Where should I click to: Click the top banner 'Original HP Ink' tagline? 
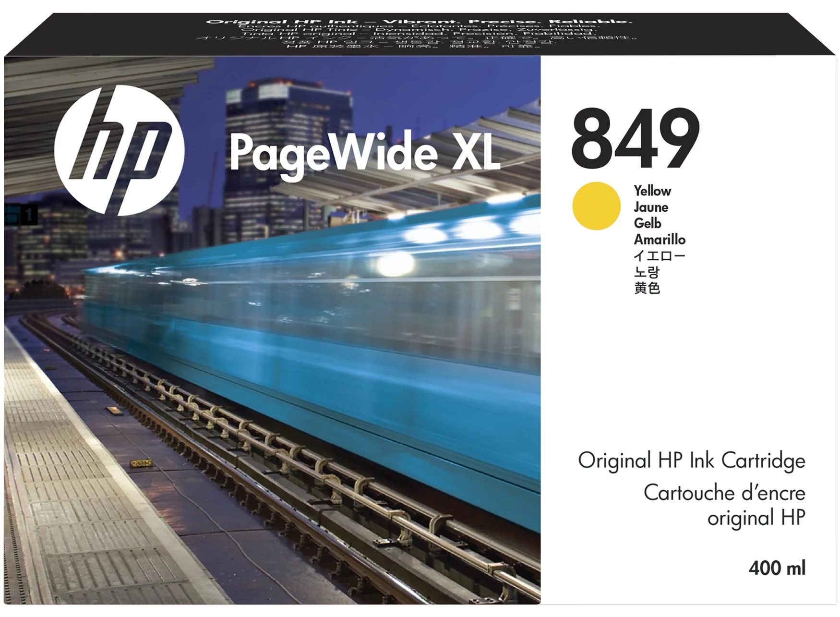click(419, 22)
